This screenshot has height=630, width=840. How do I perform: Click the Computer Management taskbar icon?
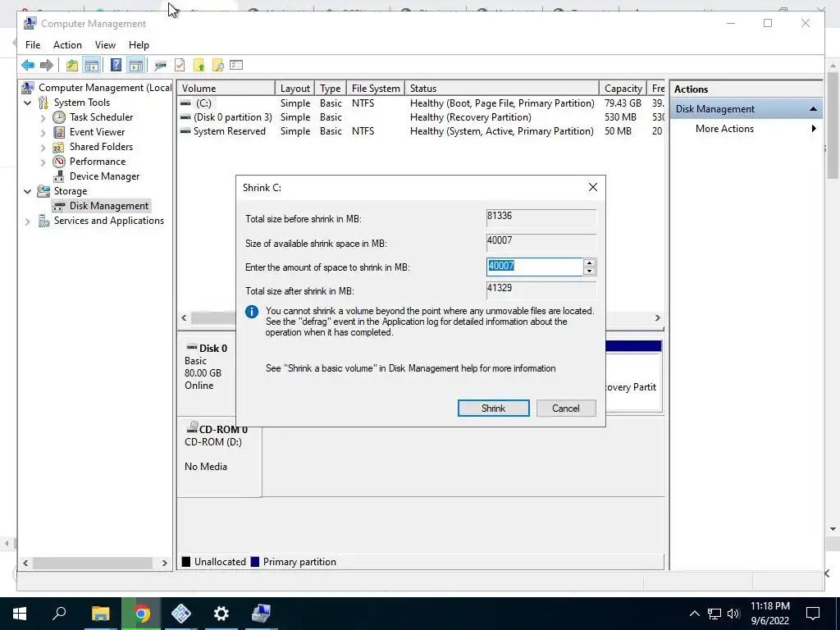point(261,614)
